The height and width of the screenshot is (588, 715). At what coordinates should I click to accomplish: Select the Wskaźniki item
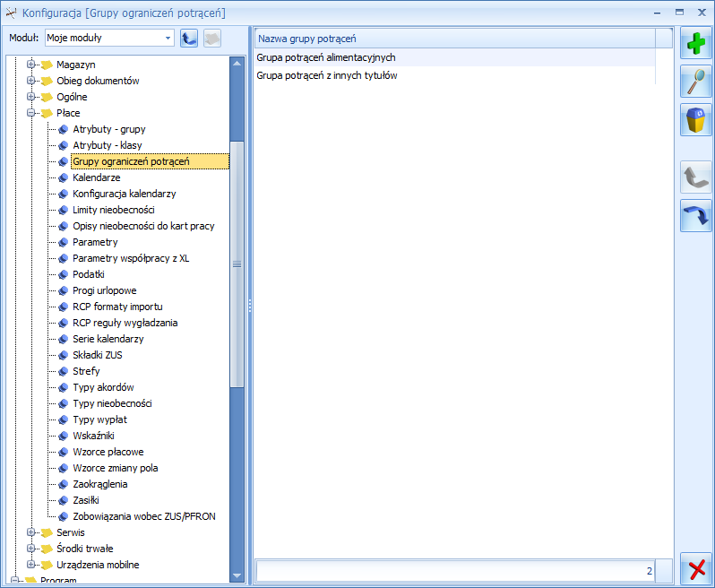tap(93, 436)
